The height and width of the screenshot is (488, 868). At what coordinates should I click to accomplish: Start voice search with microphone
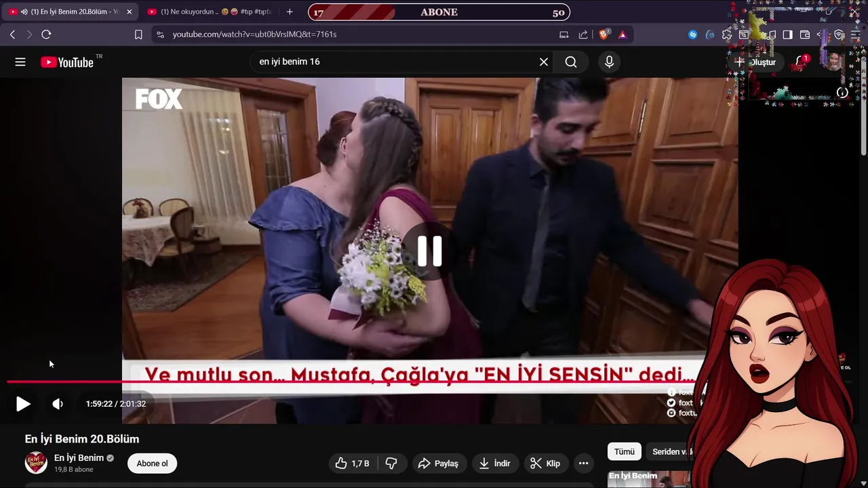[609, 62]
